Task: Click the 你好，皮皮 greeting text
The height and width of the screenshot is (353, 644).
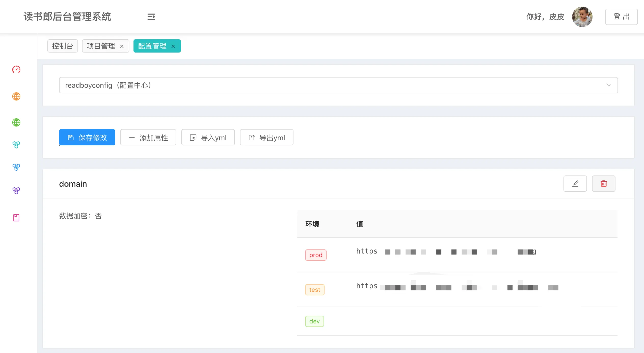Action: tap(545, 17)
